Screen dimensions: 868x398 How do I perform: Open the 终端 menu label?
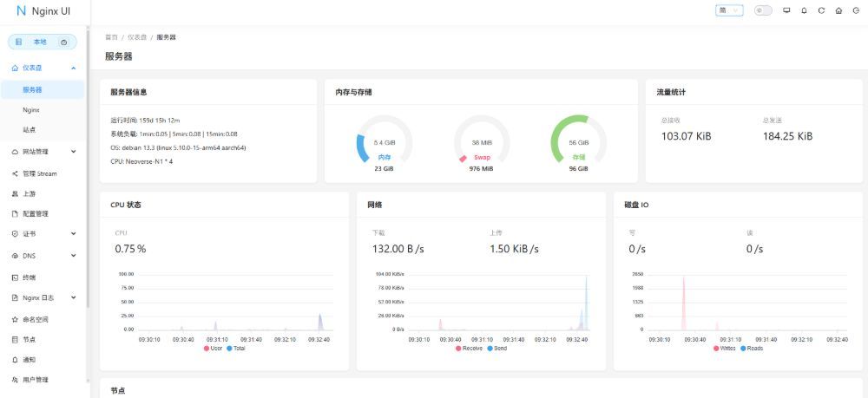30,277
